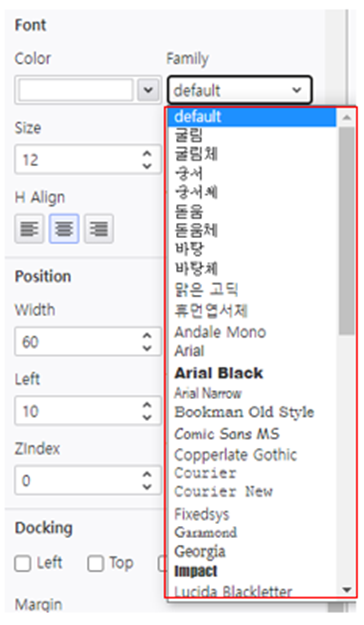Image resolution: width=364 pixels, height=625 pixels.
Task: Select right horizontal align icon
Action: coord(99,229)
